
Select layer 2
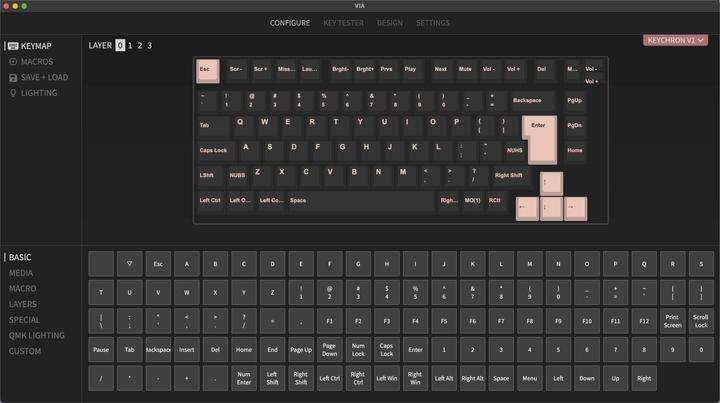(x=140, y=45)
